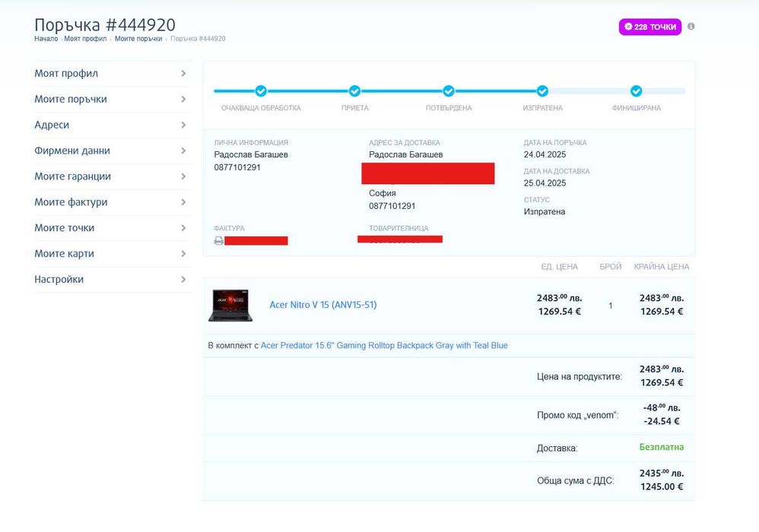The height and width of the screenshot is (532, 759).
Task: Click the delivery date 25.04.2025
Action: point(545,183)
